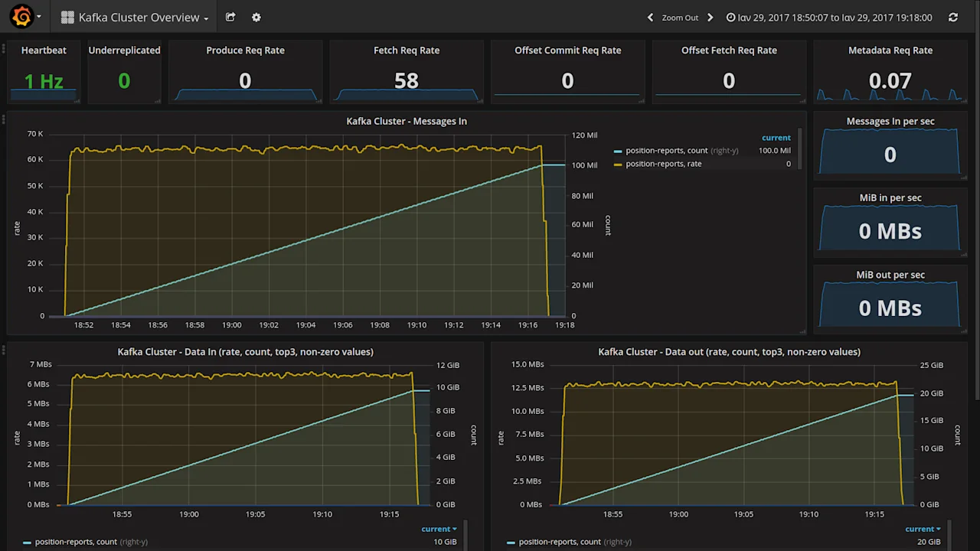The image size is (980, 551).
Task: Click the Grafana logo
Action: click(x=20, y=17)
